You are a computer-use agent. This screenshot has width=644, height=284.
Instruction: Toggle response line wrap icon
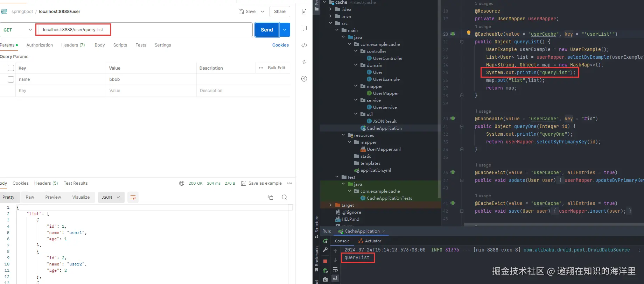[133, 197]
